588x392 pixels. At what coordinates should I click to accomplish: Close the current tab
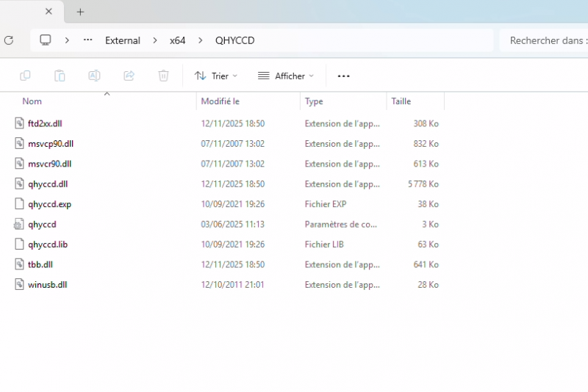pyautogui.click(x=49, y=12)
